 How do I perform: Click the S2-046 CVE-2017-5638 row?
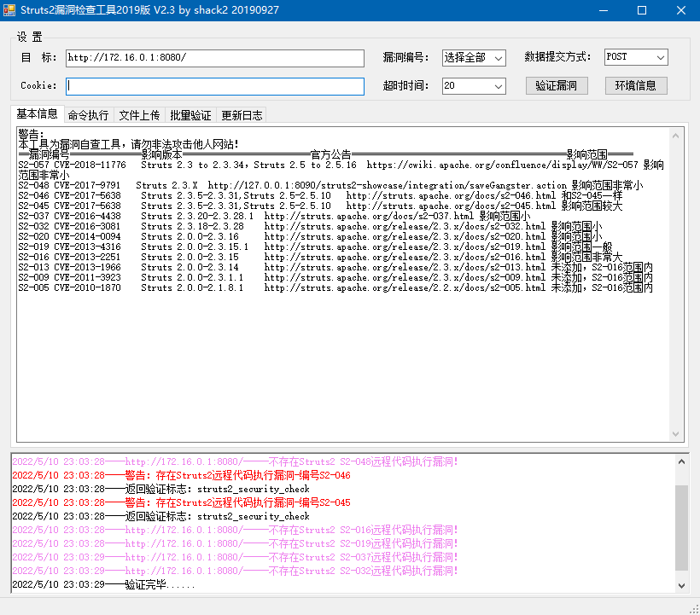(320, 196)
